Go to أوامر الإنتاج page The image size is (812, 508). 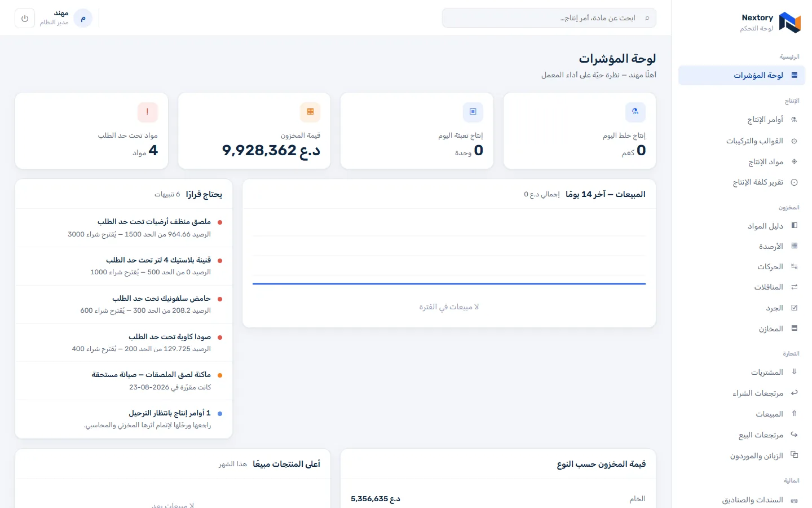click(x=742, y=120)
